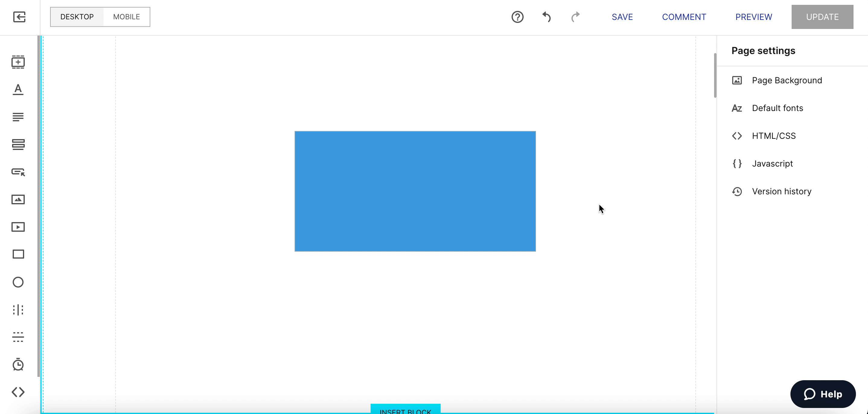Click the left sidebar scrollbar
This screenshot has height=414, width=868.
pyautogui.click(x=39, y=206)
